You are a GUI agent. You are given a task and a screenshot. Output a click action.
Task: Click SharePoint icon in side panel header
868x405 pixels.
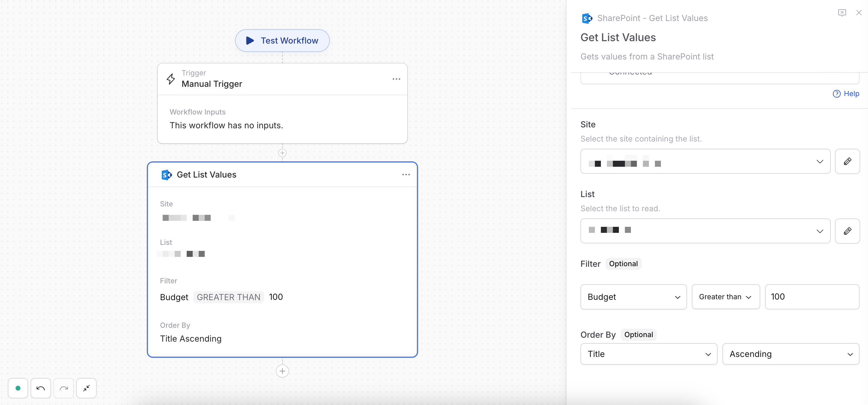[587, 18]
